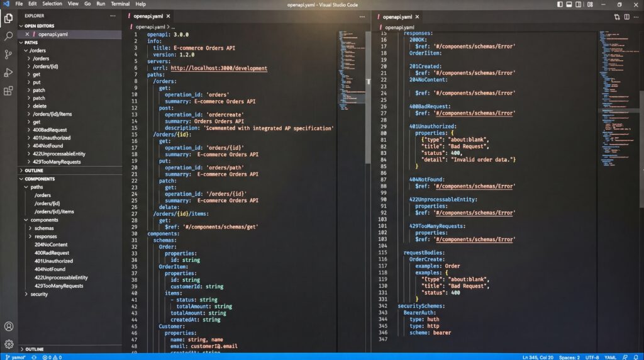
Task: Toggle the bottom panel layout button
Action: pos(569,4)
